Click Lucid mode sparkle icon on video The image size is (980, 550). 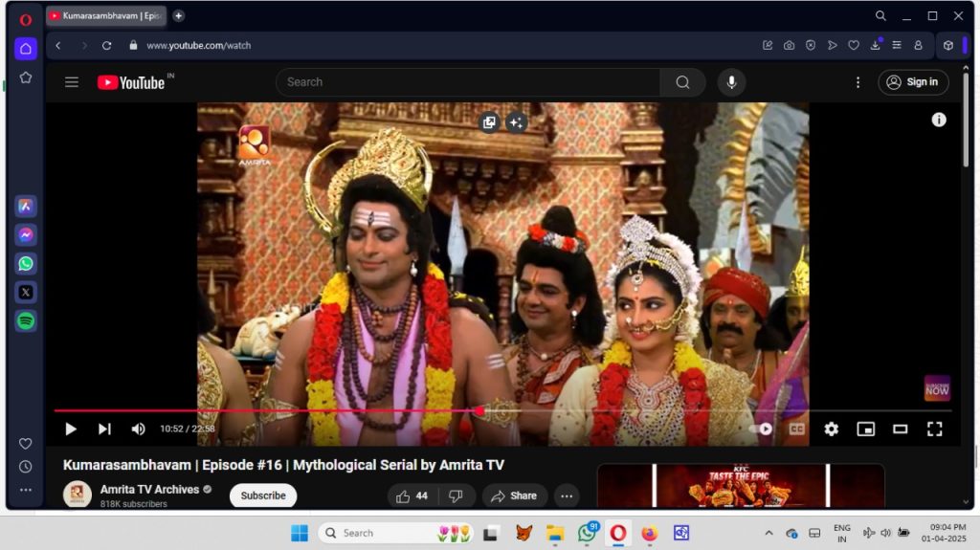coord(516,122)
